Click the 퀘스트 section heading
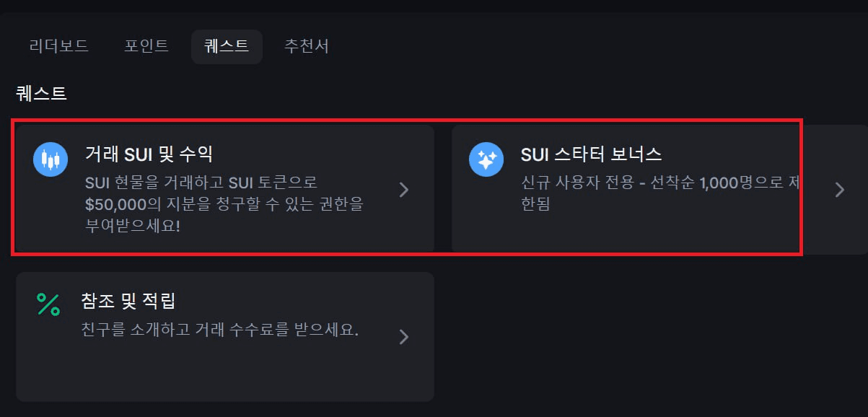Screen dimensions: 868x417 (41, 92)
